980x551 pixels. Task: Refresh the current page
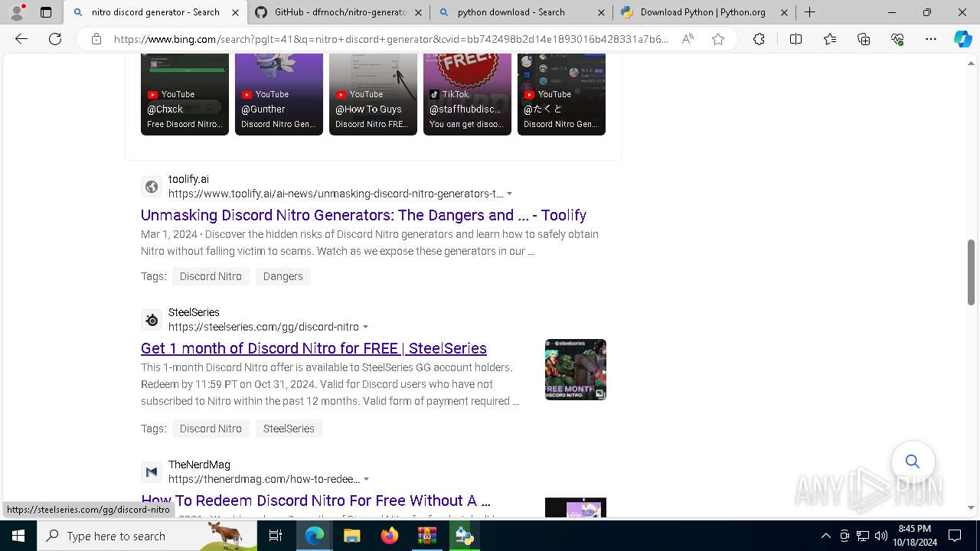click(x=55, y=39)
